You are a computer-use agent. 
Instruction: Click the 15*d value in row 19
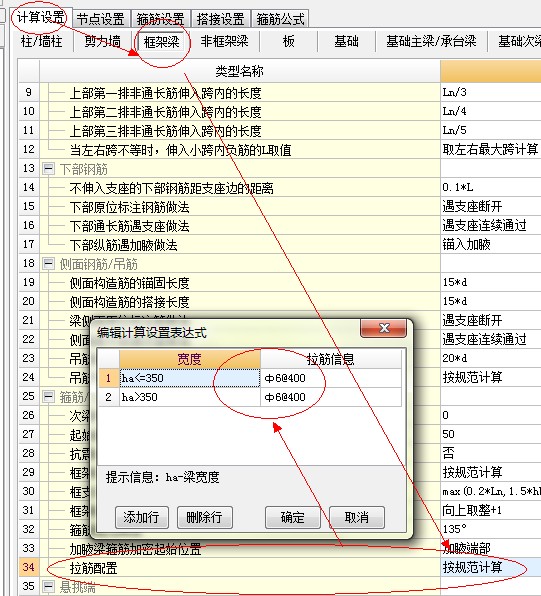tap(491, 282)
